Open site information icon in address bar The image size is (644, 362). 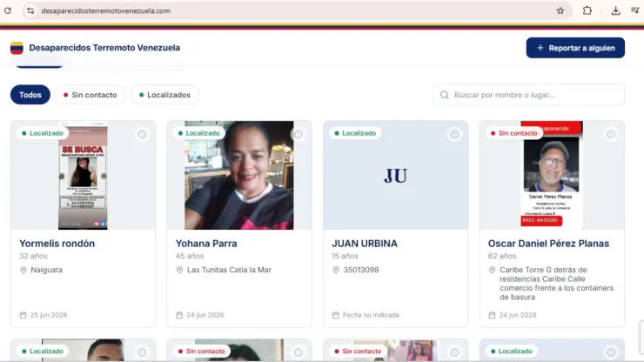[x=30, y=10]
